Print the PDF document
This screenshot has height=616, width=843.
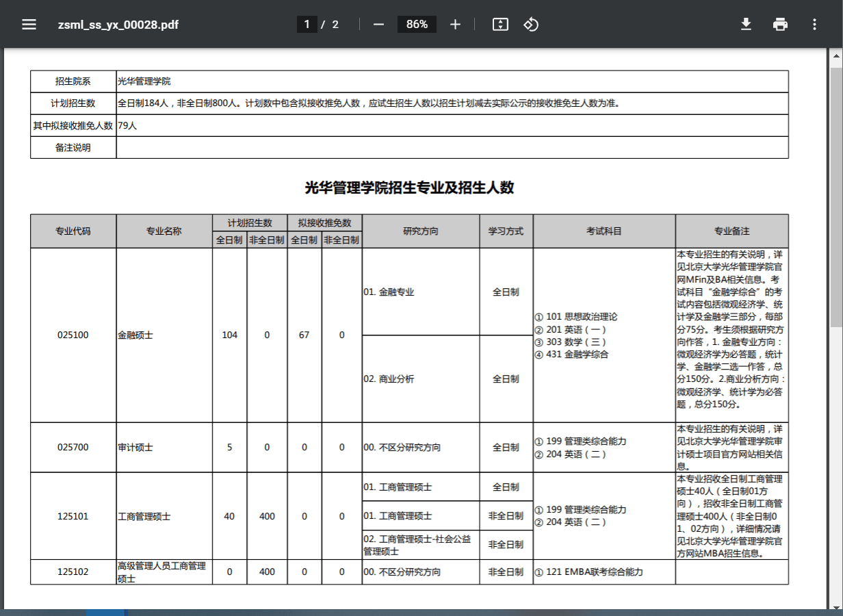point(780,25)
